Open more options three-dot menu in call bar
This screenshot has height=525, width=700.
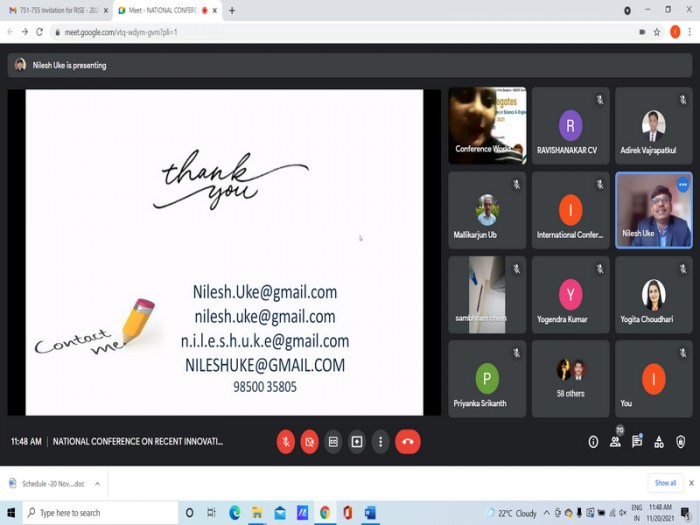point(380,442)
